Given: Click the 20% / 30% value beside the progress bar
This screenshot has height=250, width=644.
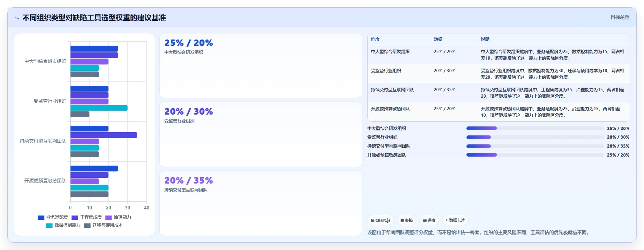Looking at the screenshot, I should 618,137.
